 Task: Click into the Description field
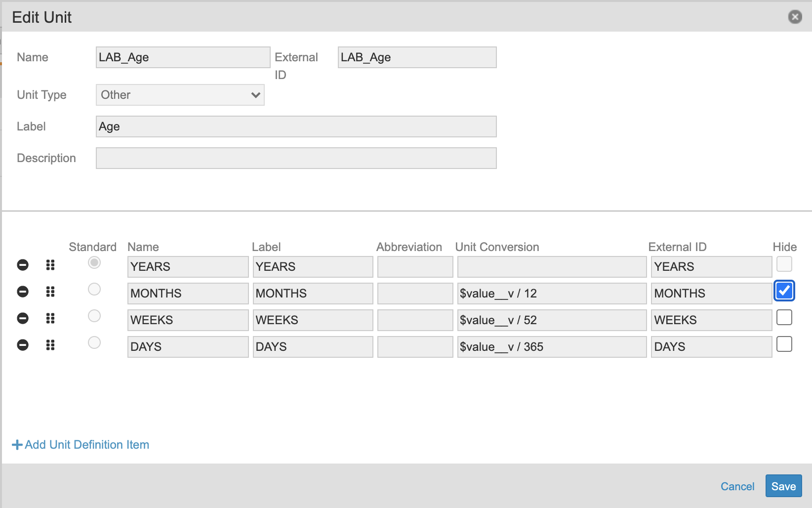(x=296, y=158)
